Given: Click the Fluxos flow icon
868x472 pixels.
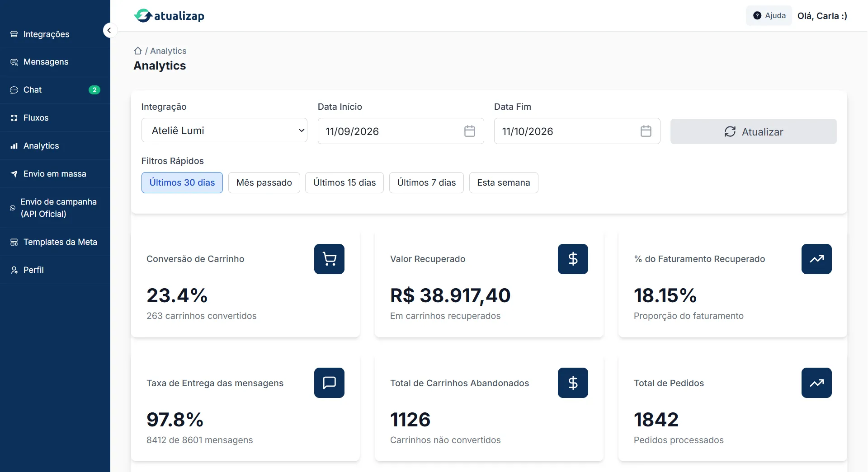Looking at the screenshot, I should [14, 118].
